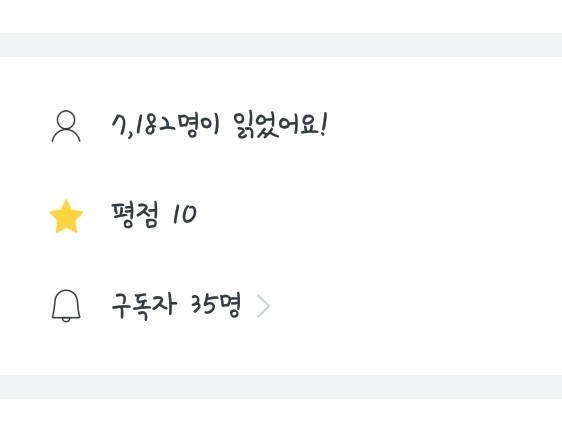Click the gray divider bar below the stats
The image size is (562, 421).
[281, 387]
